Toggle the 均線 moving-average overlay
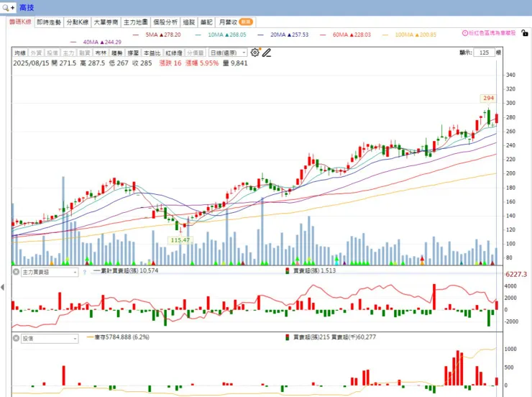532x397 pixels. click(20, 53)
